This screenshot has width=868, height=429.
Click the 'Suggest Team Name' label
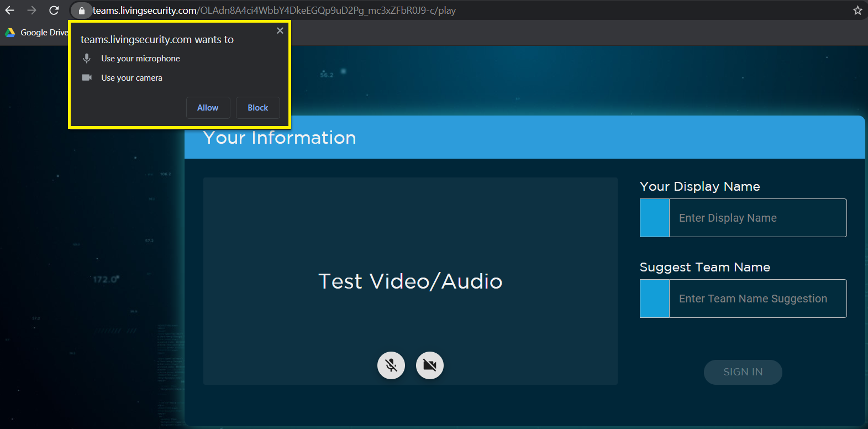pos(705,267)
